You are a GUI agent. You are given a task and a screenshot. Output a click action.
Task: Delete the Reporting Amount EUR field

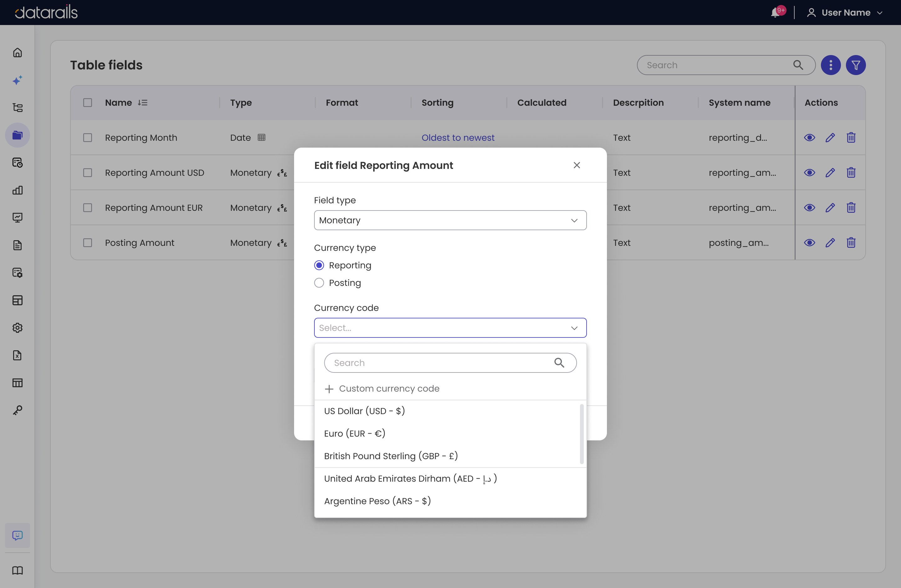pos(851,208)
